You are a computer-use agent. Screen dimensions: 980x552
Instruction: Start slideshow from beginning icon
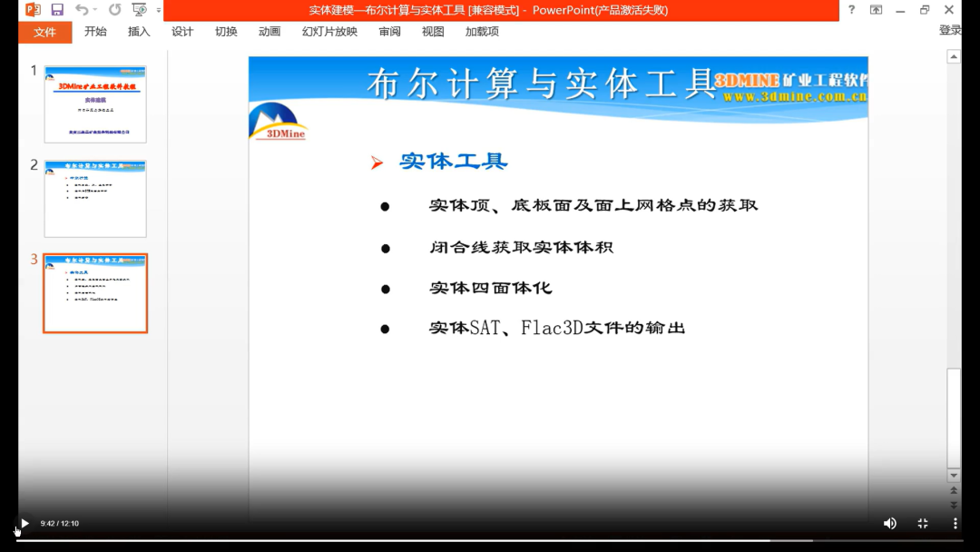pos(139,9)
